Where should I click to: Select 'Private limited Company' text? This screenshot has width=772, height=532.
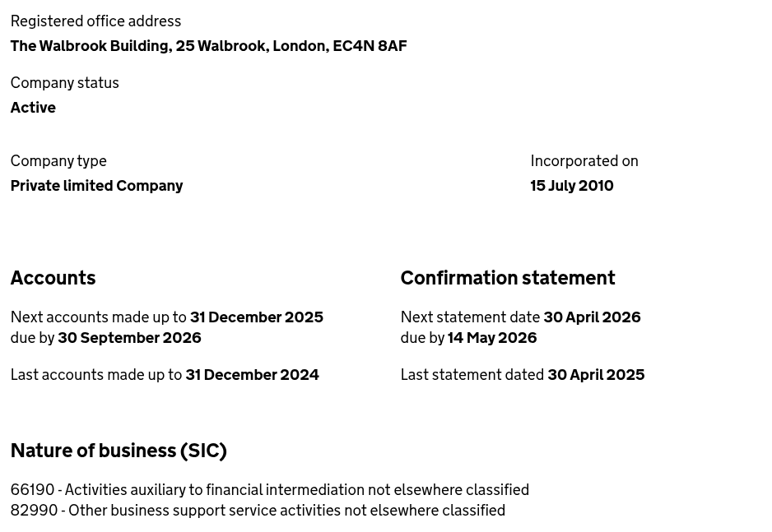[96, 185]
